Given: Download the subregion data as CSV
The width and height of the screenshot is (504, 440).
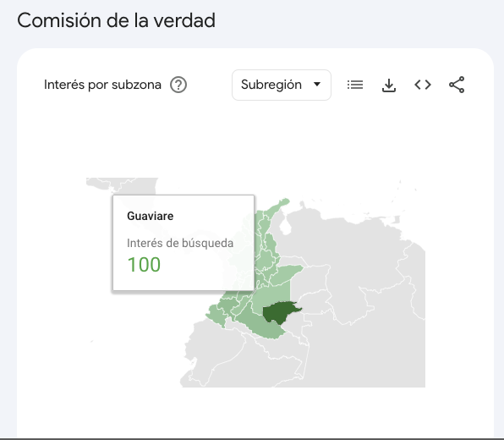Looking at the screenshot, I should 389,85.
